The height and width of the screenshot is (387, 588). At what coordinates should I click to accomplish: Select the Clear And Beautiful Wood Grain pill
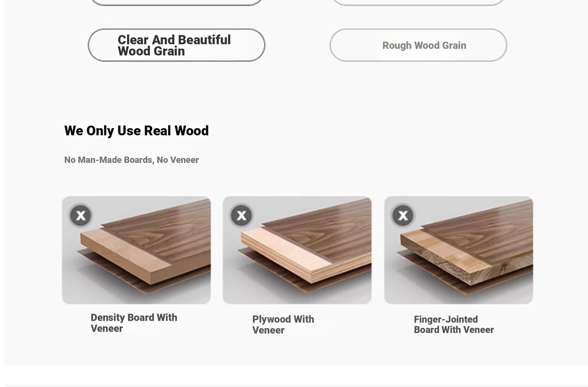176,45
